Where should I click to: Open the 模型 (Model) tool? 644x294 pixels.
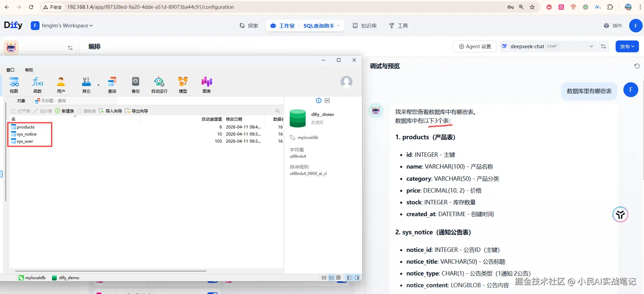point(183,85)
